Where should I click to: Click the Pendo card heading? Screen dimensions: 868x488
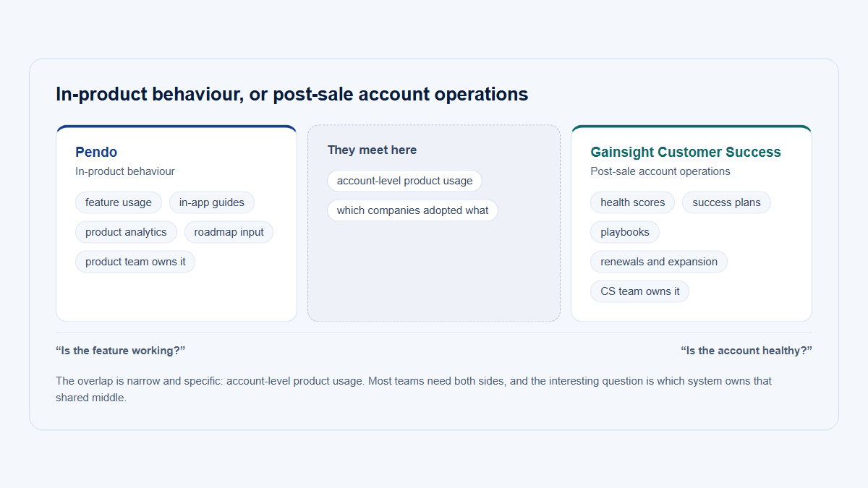96,152
